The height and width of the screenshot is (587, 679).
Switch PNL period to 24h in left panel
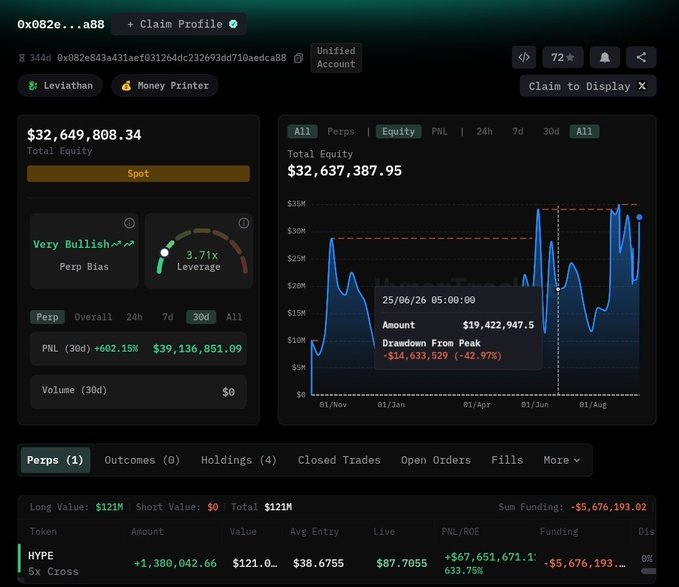[x=134, y=317]
